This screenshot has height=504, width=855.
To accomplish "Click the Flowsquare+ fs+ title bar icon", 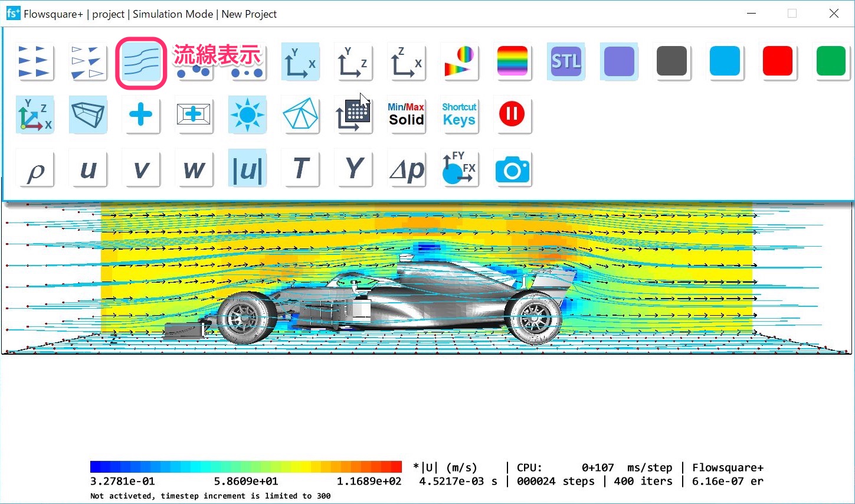I will [13, 13].
